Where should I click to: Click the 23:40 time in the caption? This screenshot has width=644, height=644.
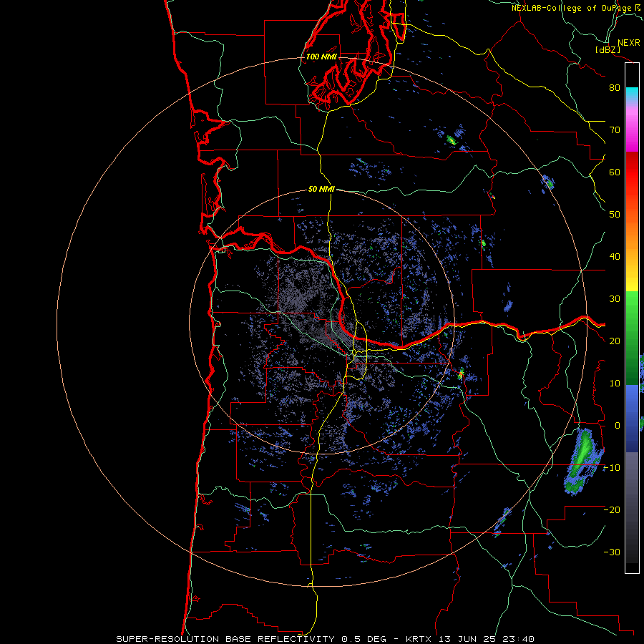(x=518, y=639)
